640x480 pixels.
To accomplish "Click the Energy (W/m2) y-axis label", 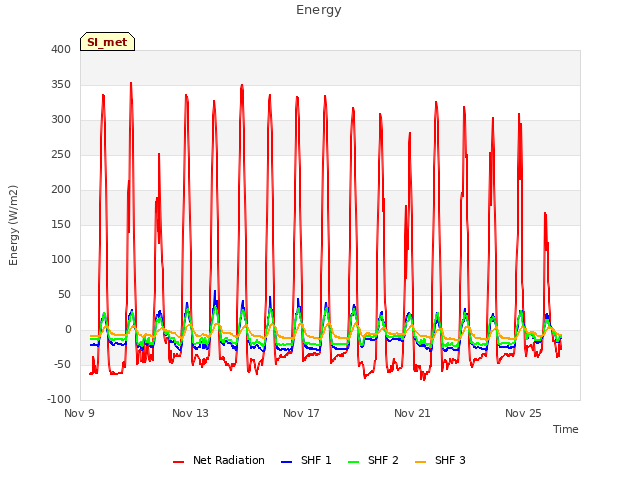I will (x=13, y=225).
